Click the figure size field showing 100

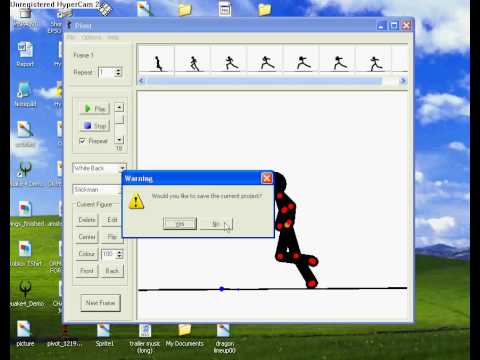[x=108, y=254]
